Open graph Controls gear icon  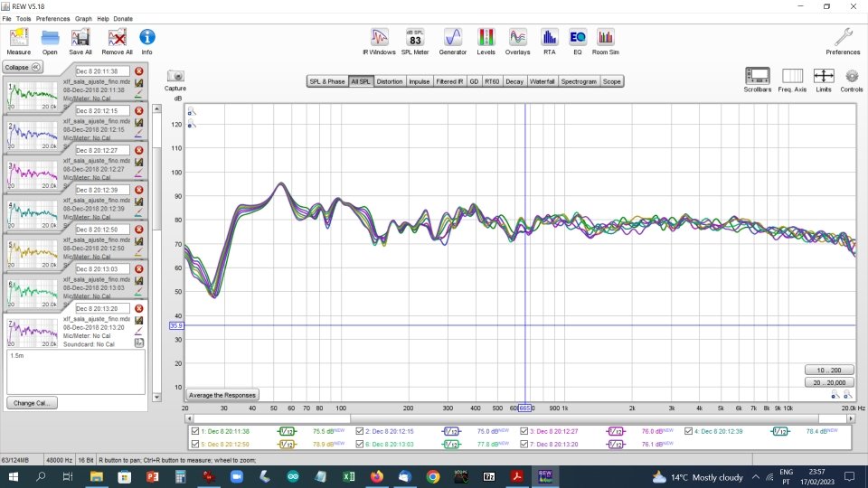[852, 76]
